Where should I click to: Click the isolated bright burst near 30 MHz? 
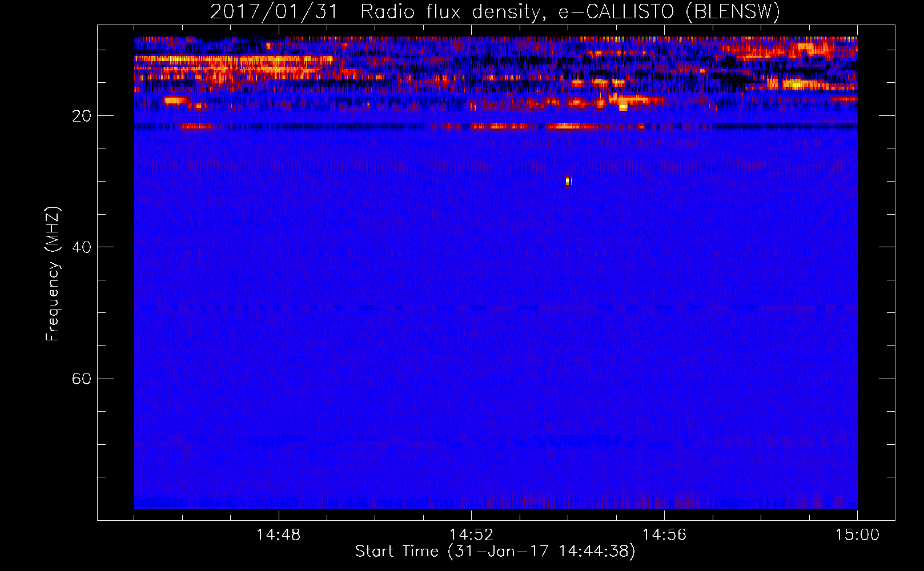[x=568, y=181]
